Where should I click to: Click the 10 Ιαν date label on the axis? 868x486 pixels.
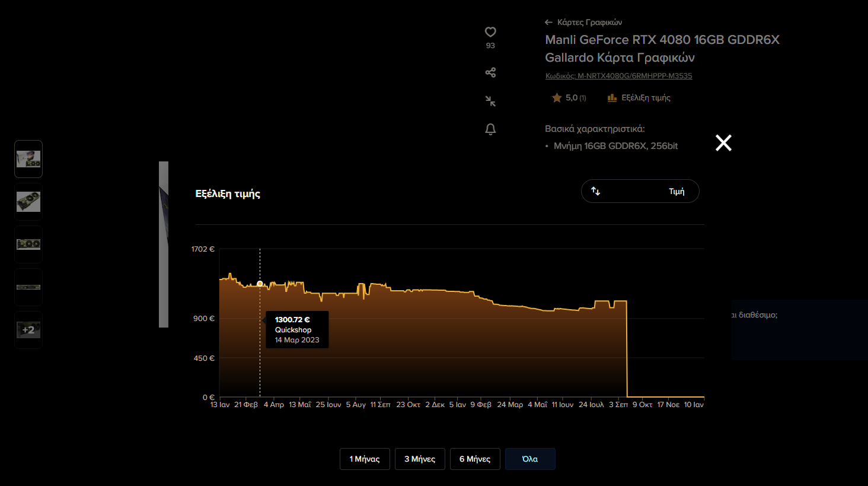pos(694,405)
